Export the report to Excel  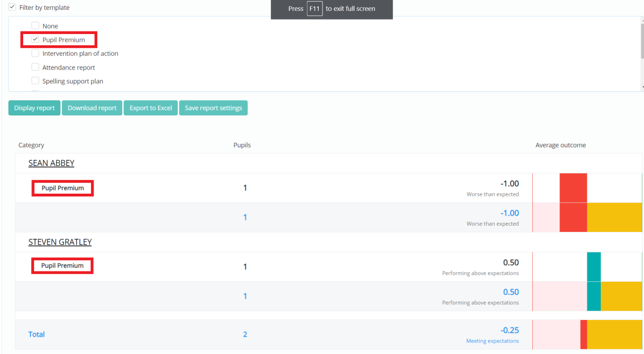[151, 108]
